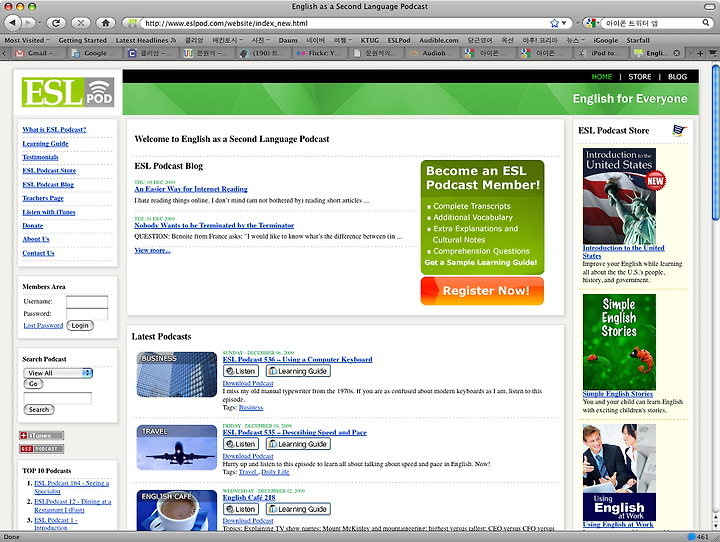Go back with the browser back arrow
720x542 pixels.
click(13, 23)
